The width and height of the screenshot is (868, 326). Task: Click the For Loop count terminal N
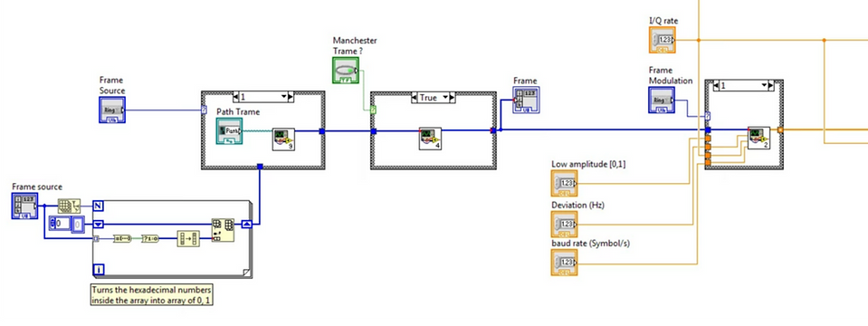tap(99, 206)
